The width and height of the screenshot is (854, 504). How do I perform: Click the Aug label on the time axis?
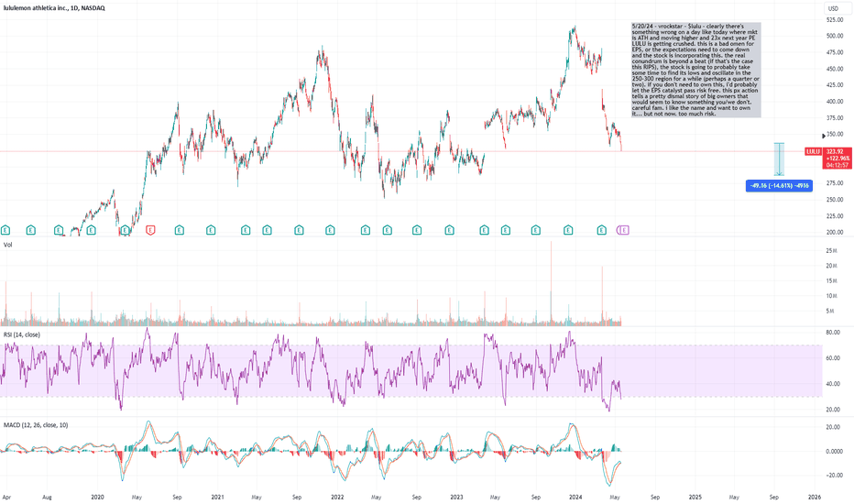click(x=47, y=497)
